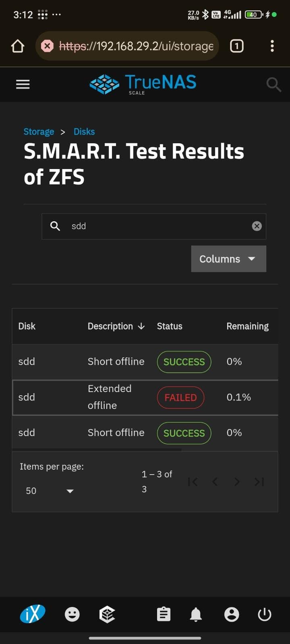Click the search filter input field
Screen dimensions: 290x644
point(157,226)
